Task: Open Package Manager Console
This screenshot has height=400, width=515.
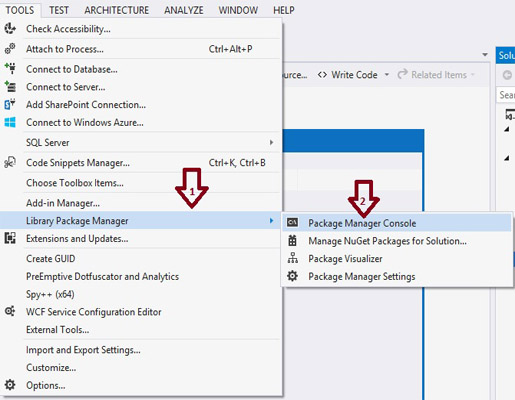Action: pyautogui.click(x=397, y=223)
